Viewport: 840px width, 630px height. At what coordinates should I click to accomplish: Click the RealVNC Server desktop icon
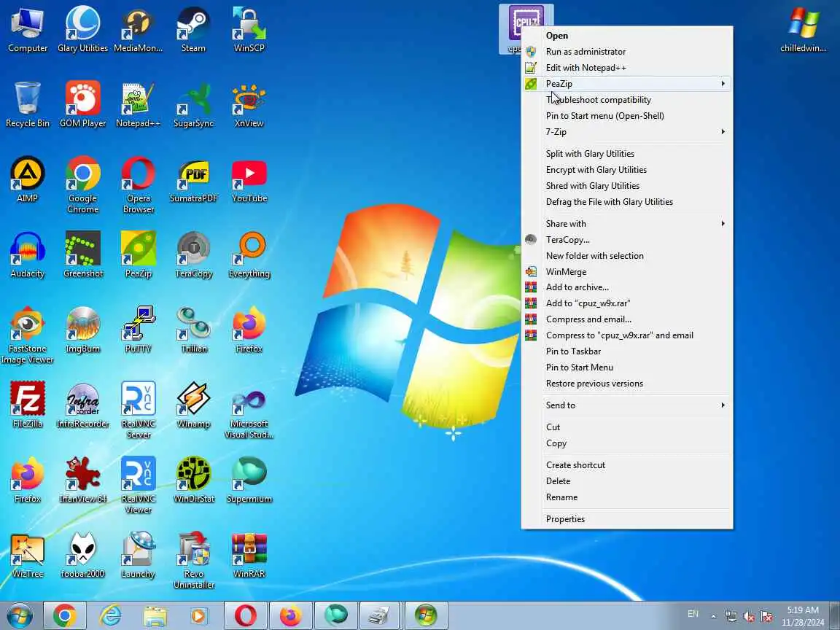pos(139,410)
